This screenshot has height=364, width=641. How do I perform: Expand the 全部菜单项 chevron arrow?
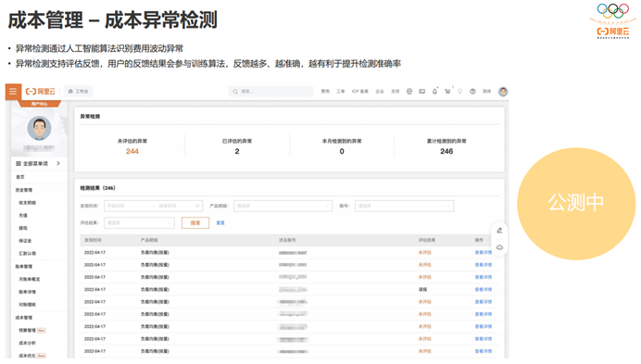58,164
